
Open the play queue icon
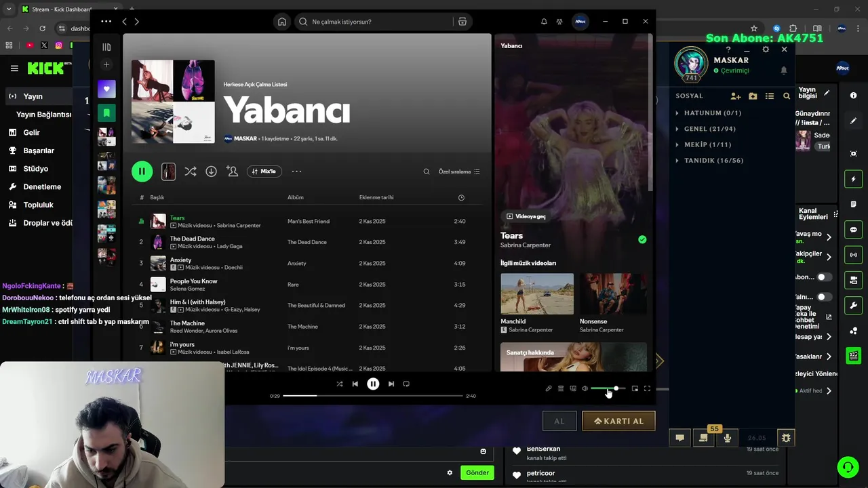pyautogui.click(x=561, y=388)
